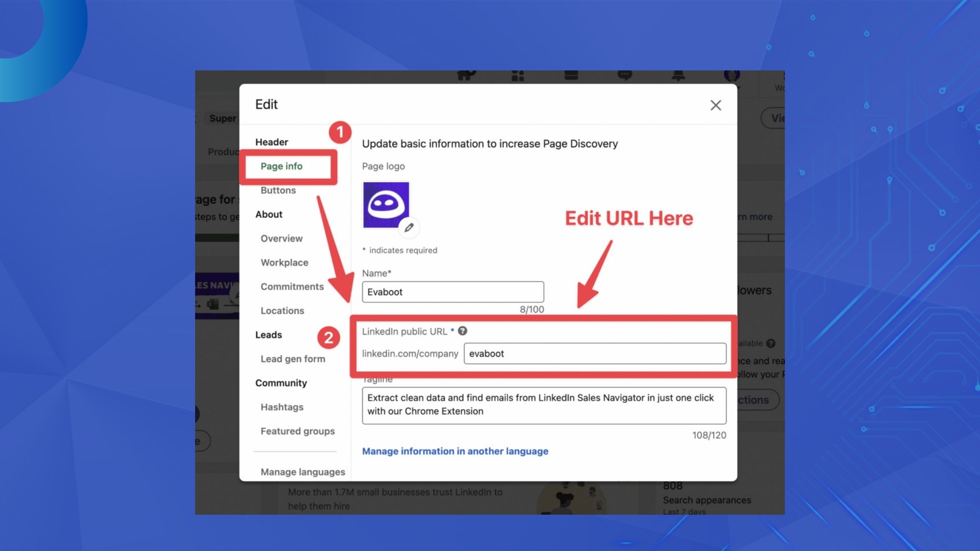This screenshot has width=980, height=551.
Task: Click notifications bell in background nav
Action: point(678,75)
